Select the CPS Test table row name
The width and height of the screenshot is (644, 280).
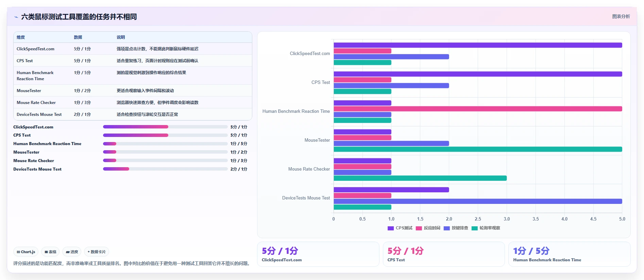(25, 61)
